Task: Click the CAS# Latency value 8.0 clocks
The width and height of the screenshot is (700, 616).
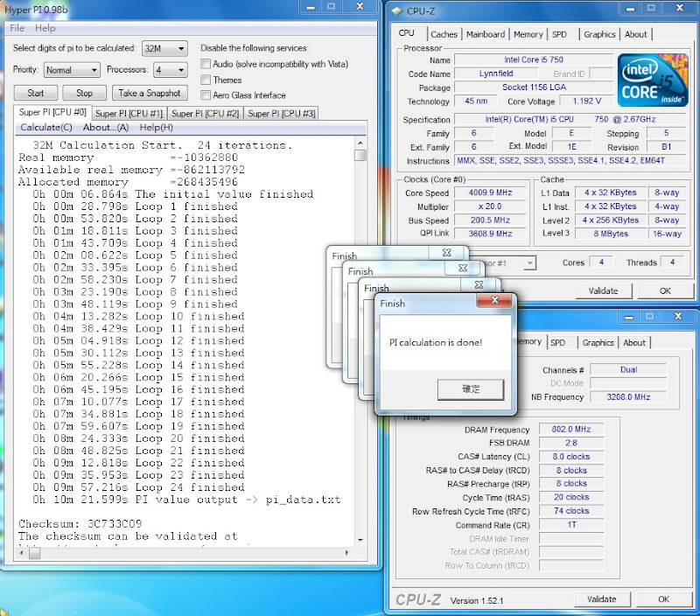Action: point(571,457)
